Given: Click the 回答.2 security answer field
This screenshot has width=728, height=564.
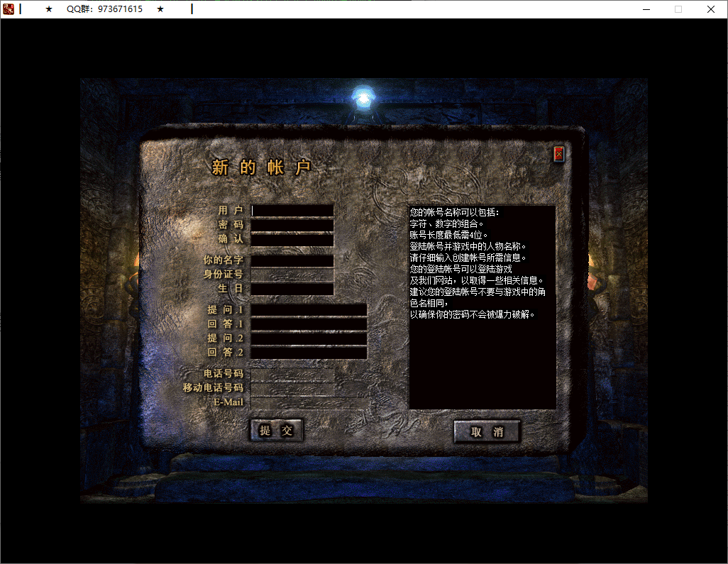Looking at the screenshot, I should 309,353.
